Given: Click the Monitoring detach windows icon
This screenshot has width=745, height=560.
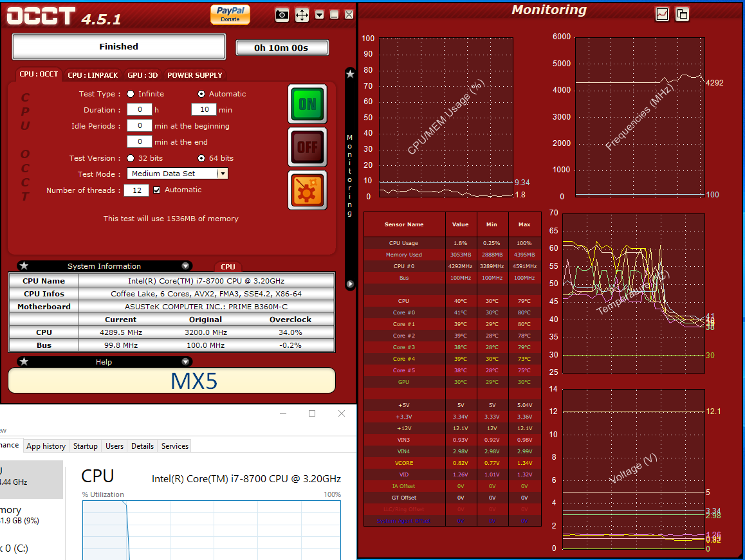Looking at the screenshot, I should click(683, 15).
